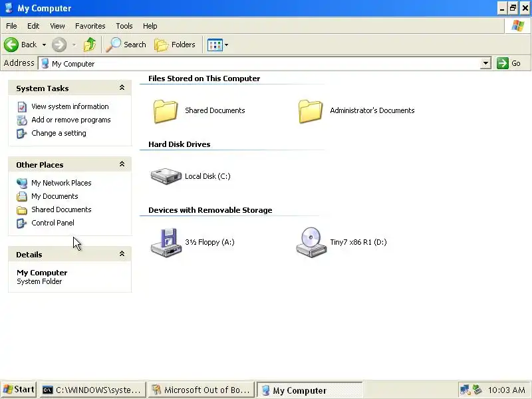Collapse the System Tasks panel
Image resolution: width=532 pixels, height=399 pixels.
(x=122, y=88)
